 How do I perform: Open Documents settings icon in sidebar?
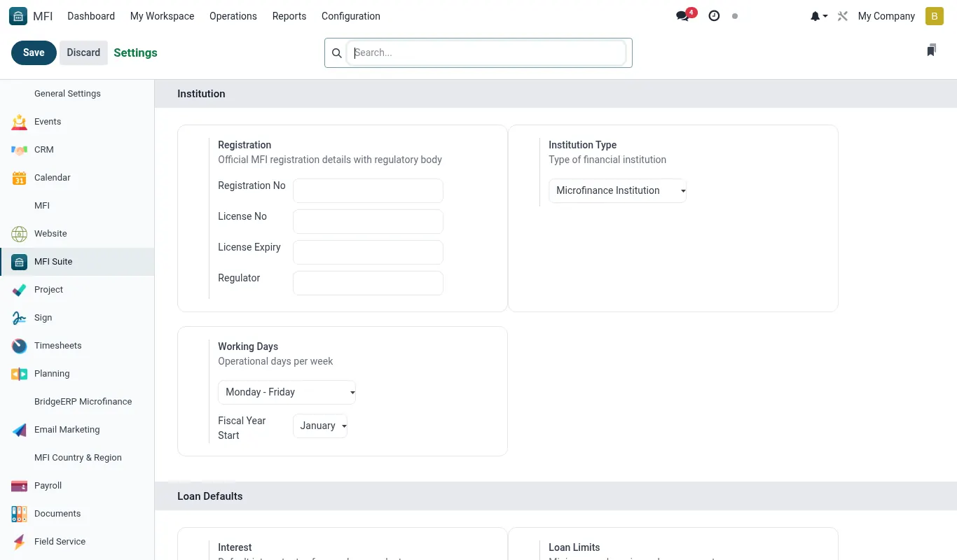20,514
